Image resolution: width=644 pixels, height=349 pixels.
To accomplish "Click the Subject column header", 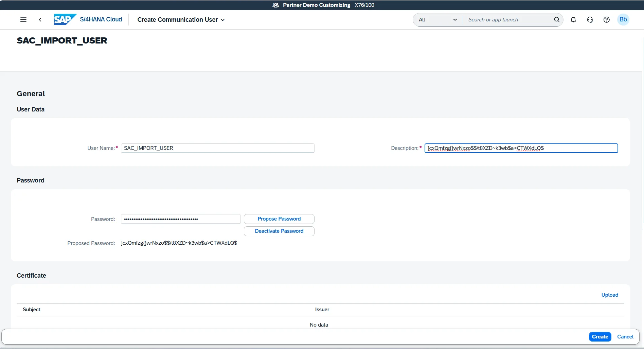I will [x=32, y=310].
